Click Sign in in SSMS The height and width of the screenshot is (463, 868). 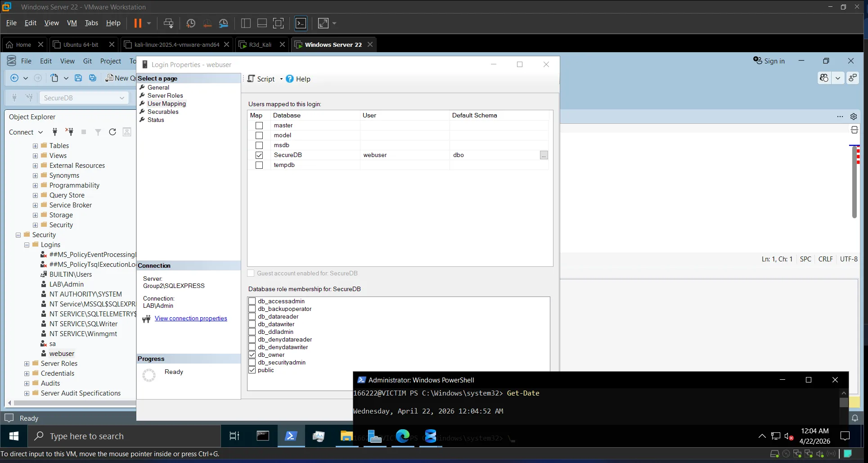(x=769, y=61)
